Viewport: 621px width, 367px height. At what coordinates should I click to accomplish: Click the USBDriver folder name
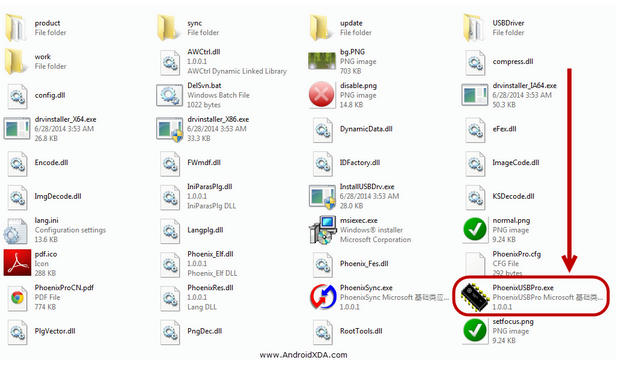coord(508,23)
